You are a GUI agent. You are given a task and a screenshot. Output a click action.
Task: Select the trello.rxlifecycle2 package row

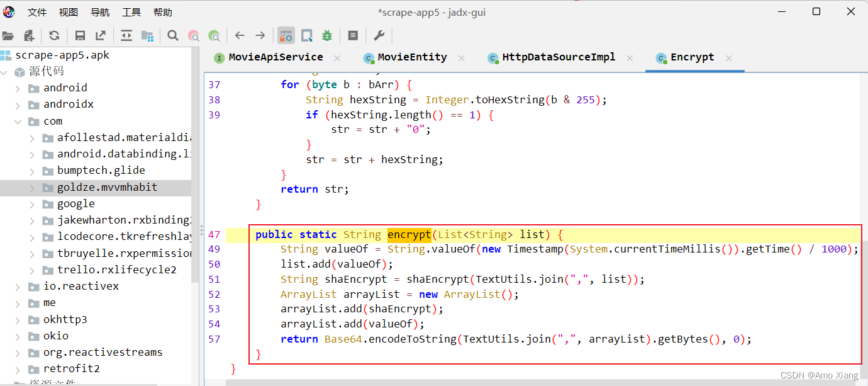96,270
